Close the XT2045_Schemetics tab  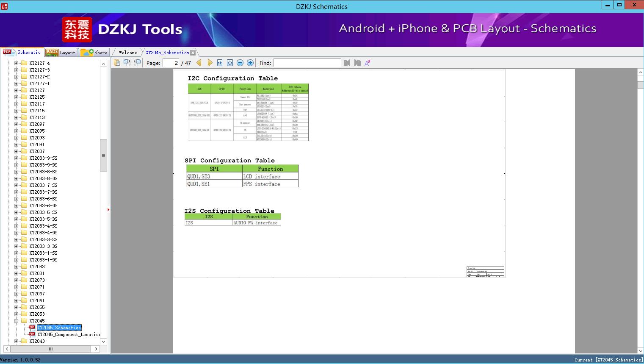coord(193,53)
